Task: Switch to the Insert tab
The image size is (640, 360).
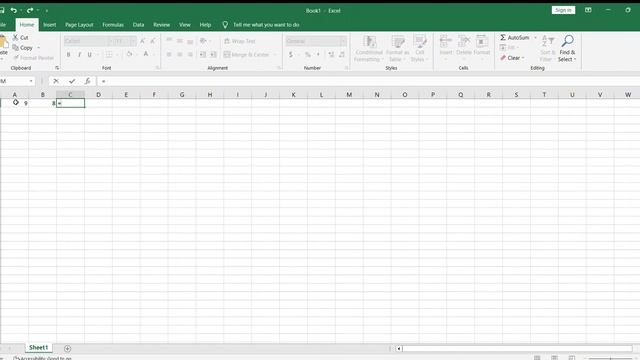Action: 50,25
